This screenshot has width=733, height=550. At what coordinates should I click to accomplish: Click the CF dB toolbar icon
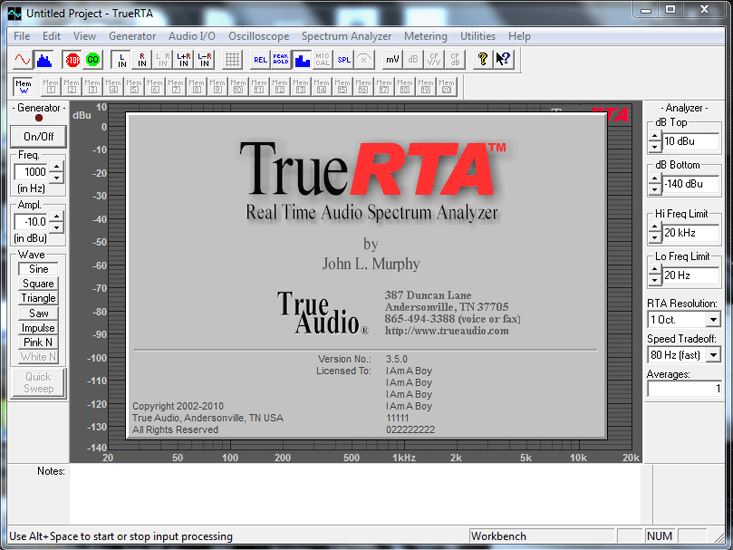point(455,60)
